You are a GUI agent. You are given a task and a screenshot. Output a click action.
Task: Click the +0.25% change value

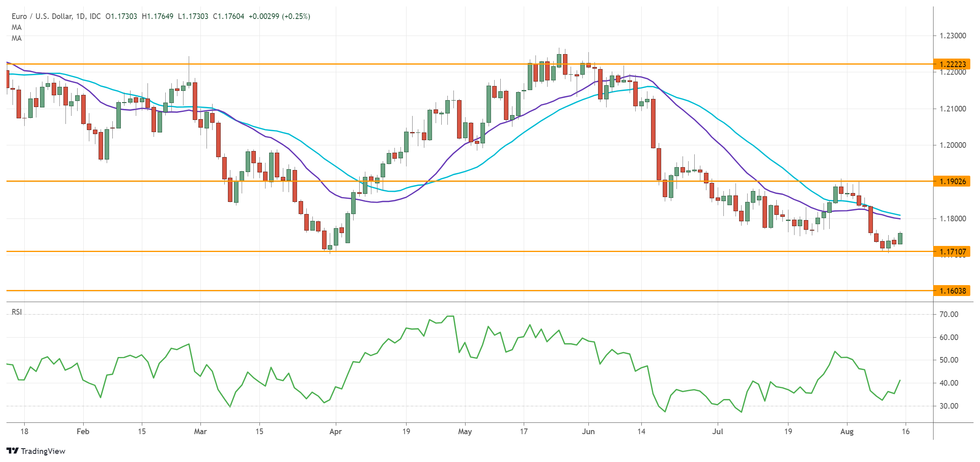[x=298, y=17]
